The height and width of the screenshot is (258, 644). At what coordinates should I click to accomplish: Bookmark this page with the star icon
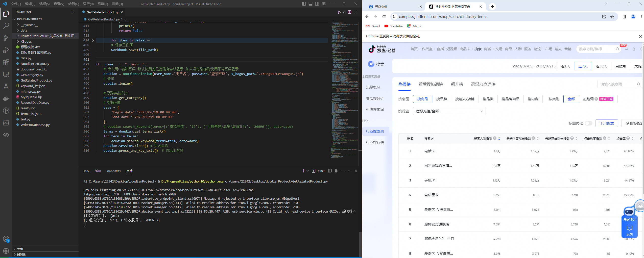tap(612, 17)
